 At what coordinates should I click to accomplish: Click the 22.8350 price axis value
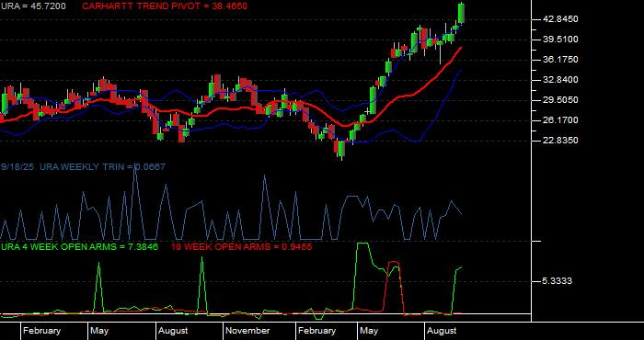coord(560,141)
